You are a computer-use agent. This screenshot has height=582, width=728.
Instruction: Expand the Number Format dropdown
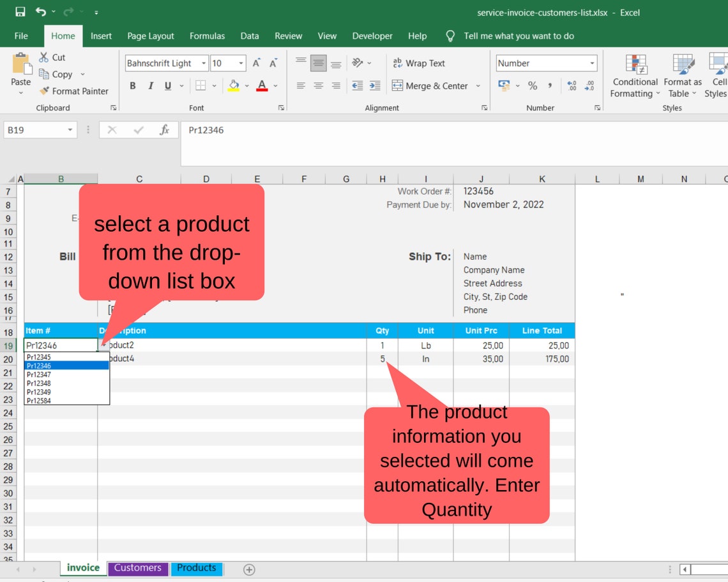(591, 63)
